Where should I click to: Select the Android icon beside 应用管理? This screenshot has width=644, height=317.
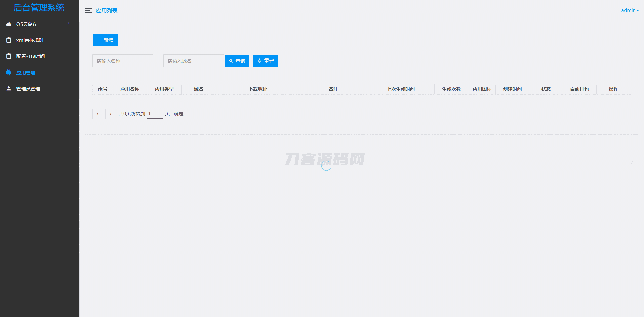[x=8, y=72]
